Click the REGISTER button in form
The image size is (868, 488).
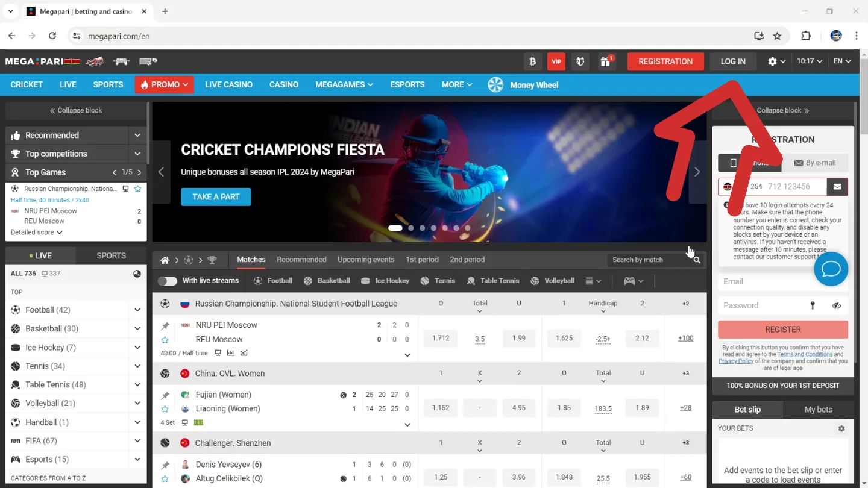[x=783, y=330]
